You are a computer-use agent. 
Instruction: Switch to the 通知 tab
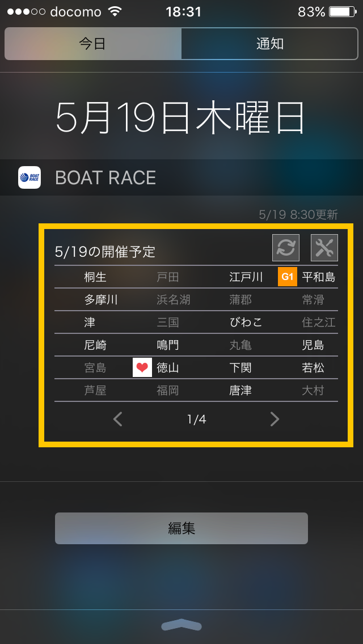pos(269,44)
